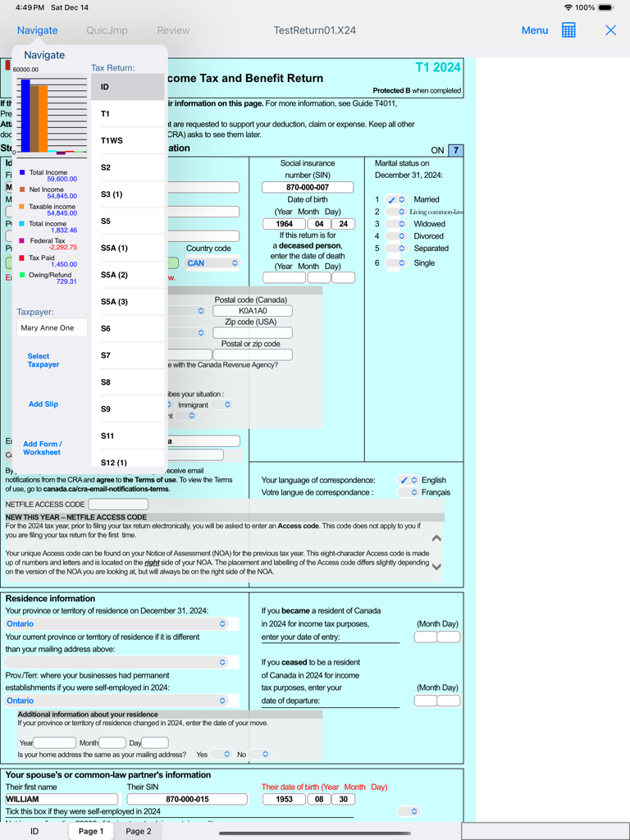Click Select Taxpayer link

coord(43,360)
